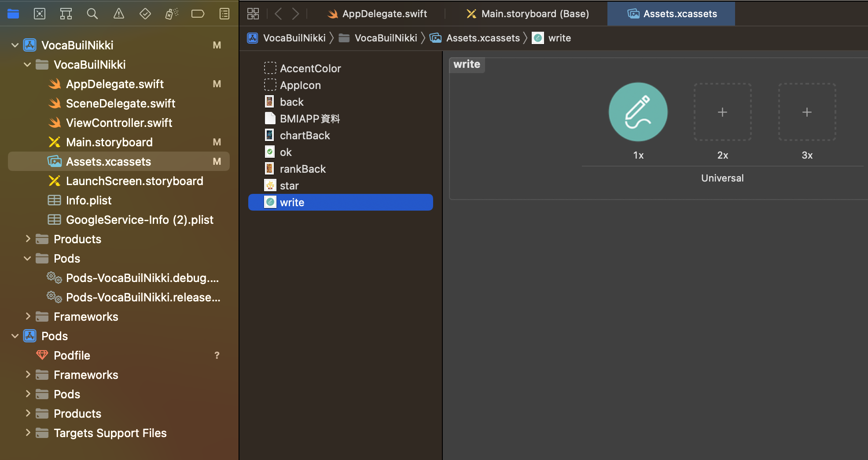Go forward with the right arrow
The width and height of the screenshot is (868, 460).
(295, 14)
